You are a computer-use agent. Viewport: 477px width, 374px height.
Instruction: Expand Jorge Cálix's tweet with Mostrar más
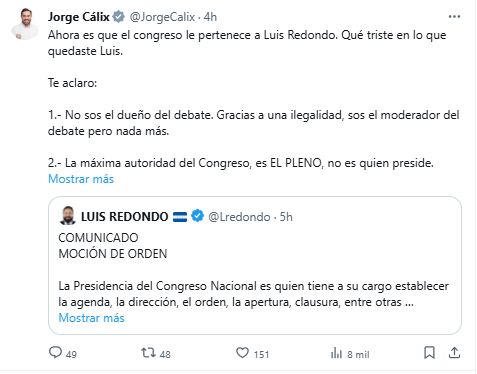(x=81, y=179)
